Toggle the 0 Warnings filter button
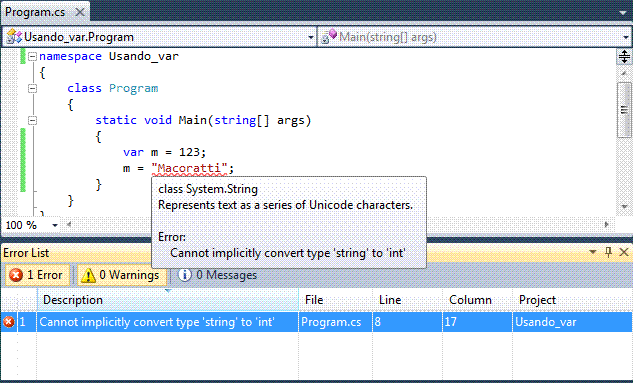Screen dimensions: 633x383 pyautogui.click(x=122, y=275)
